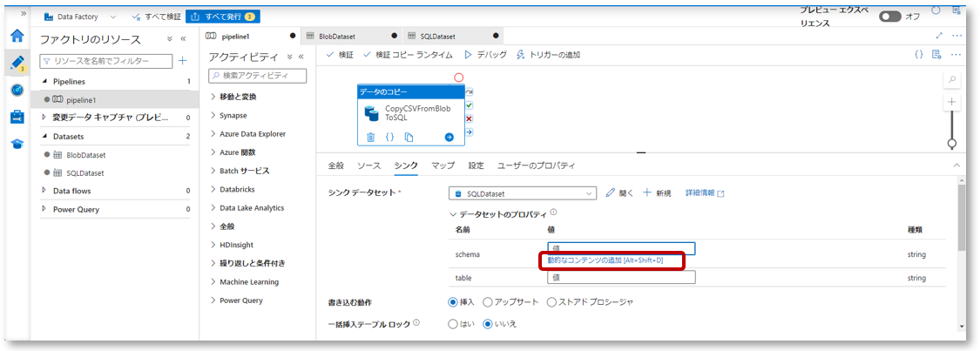
Task: Click the blue arrow add-output icon on activity
Action: click(449, 137)
